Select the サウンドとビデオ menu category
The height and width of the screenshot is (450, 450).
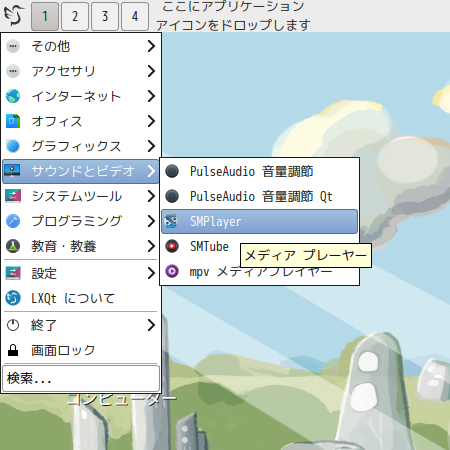pyautogui.click(x=81, y=171)
